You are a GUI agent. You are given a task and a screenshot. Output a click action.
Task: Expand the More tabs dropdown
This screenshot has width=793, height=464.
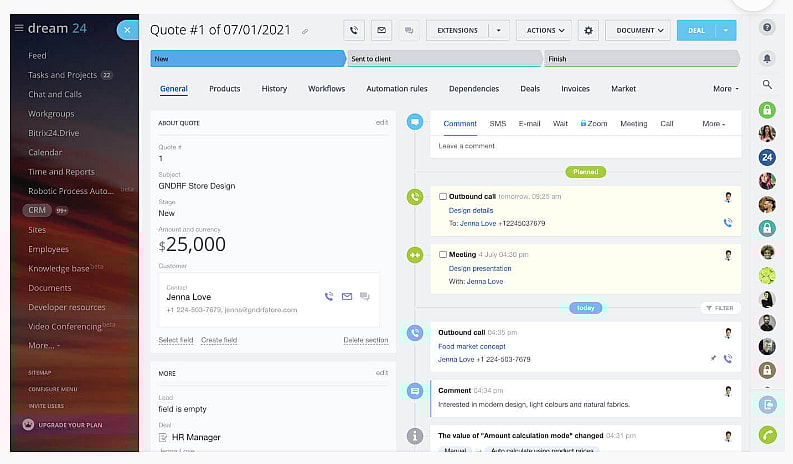(726, 89)
